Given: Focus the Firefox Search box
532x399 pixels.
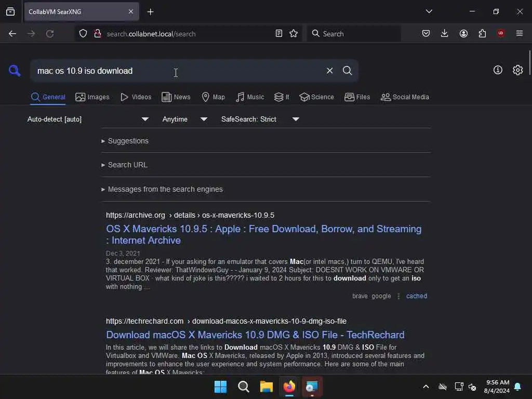Looking at the screenshot, I should tap(354, 34).
